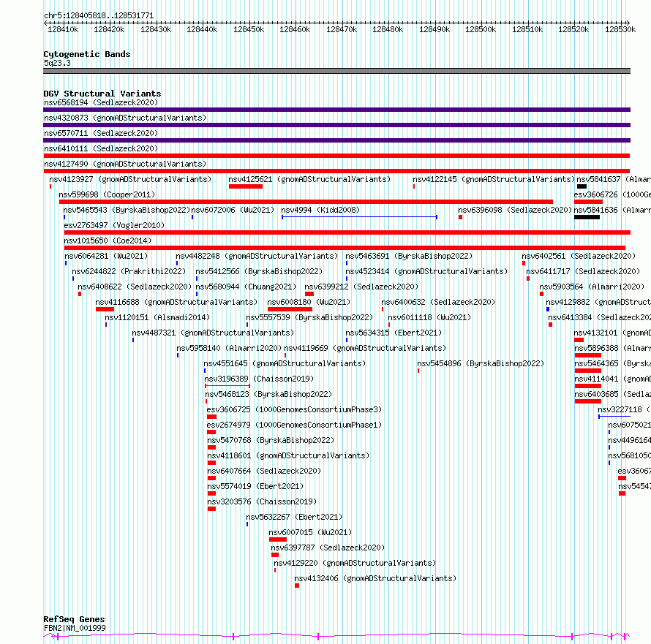Click the nsv5412566 (ByrskaBishop2022) label
651x644 pixels.
coord(259,271)
